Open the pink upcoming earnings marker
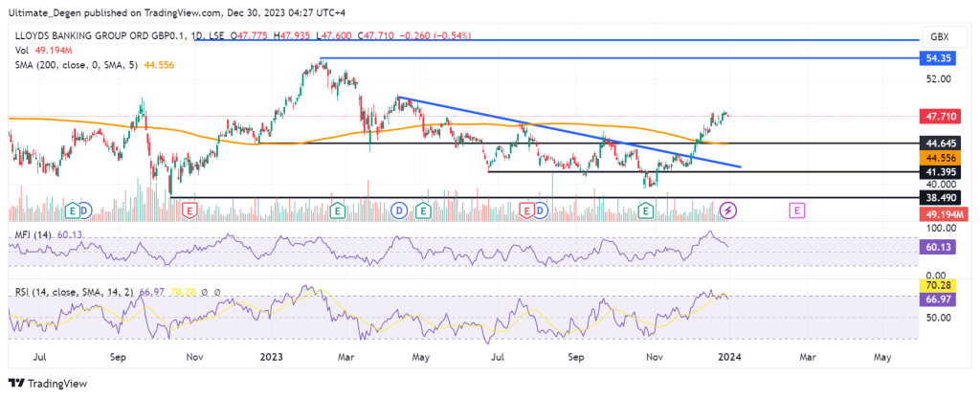Screen dimensions: 980x398 pyautogui.click(x=797, y=210)
